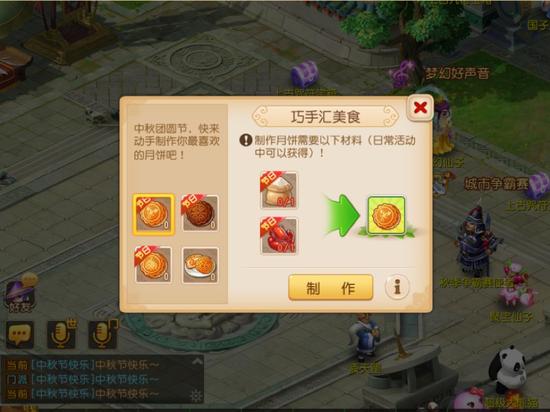Click the red lobster ingredient slot

tap(279, 236)
